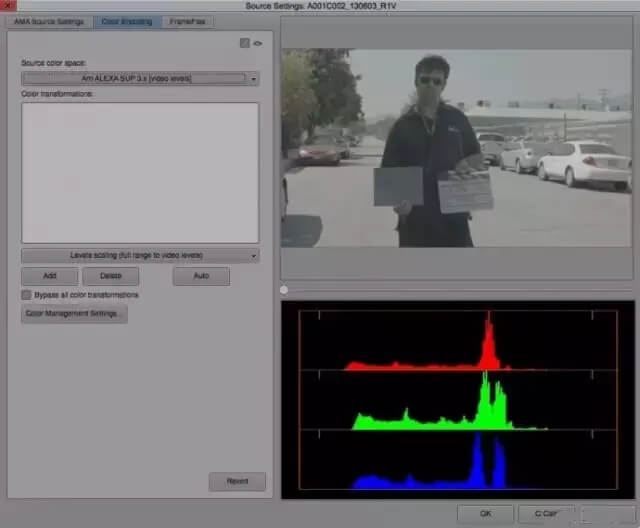Open the Source color space dropdown
Screen dimensions: 640x528
140,78
